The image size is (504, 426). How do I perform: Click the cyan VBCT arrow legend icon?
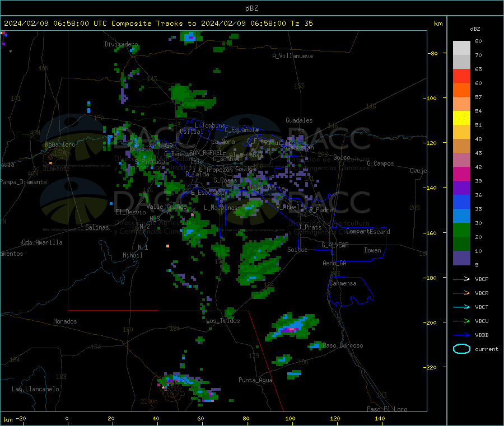tap(461, 307)
